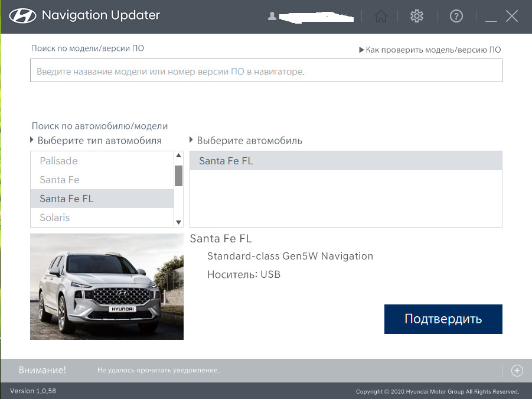
Task: Click the Hyundai copyright notice text
Action: click(438, 391)
